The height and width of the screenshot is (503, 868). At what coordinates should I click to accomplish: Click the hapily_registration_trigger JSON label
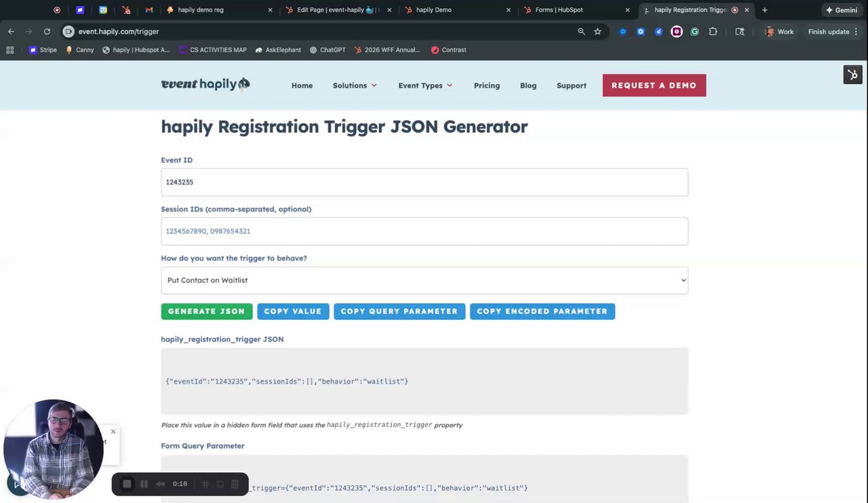point(222,339)
